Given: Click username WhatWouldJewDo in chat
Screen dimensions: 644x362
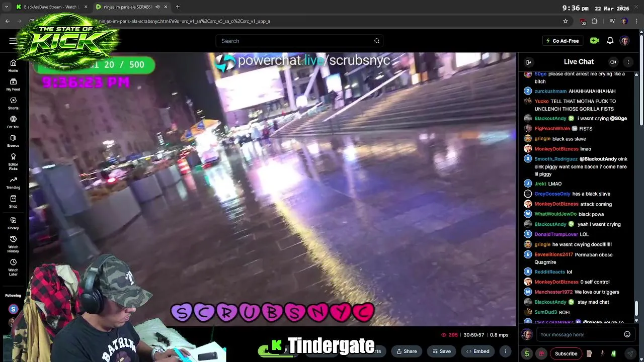Looking at the screenshot, I should (555, 214).
